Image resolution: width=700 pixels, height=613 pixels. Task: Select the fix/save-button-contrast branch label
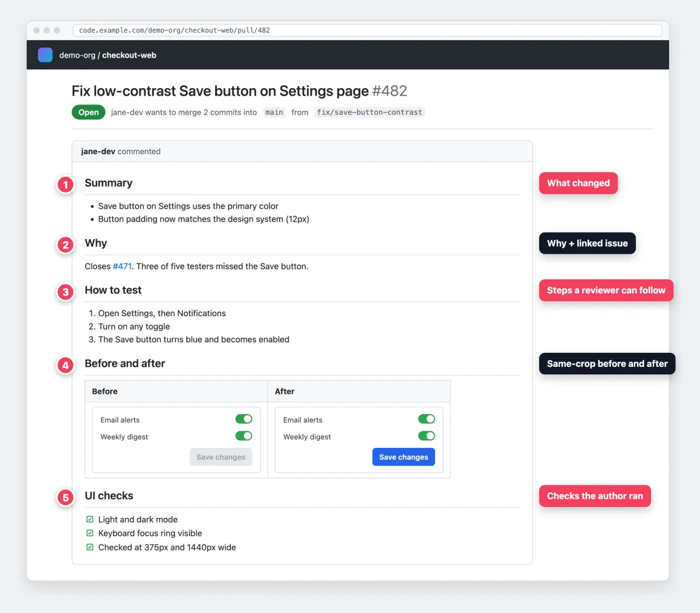pos(369,112)
